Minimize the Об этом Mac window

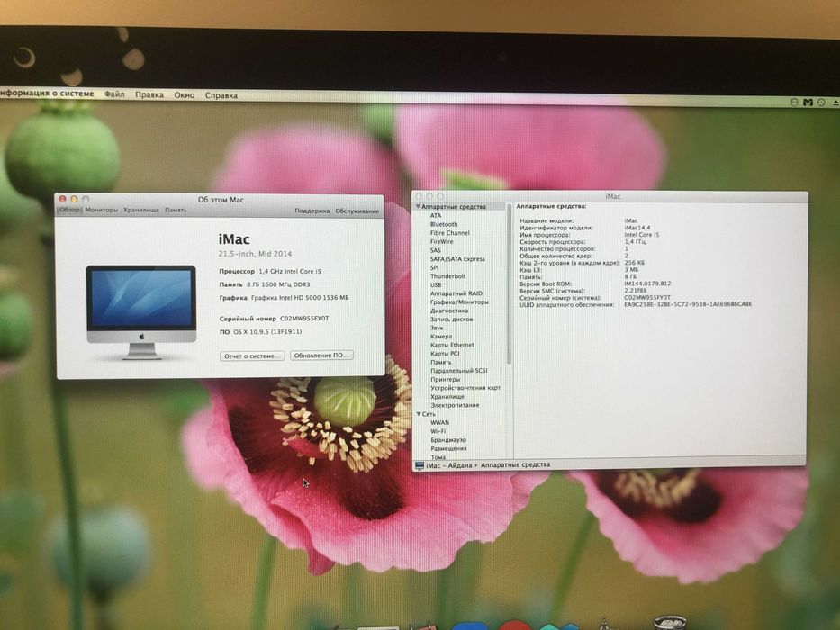click(74, 199)
